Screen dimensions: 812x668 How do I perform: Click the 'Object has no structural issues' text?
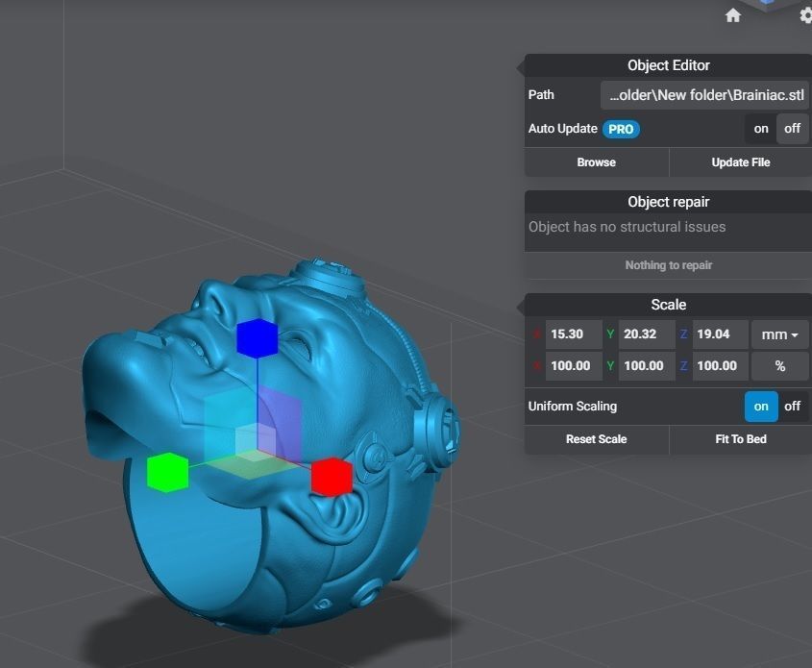[627, 227]
